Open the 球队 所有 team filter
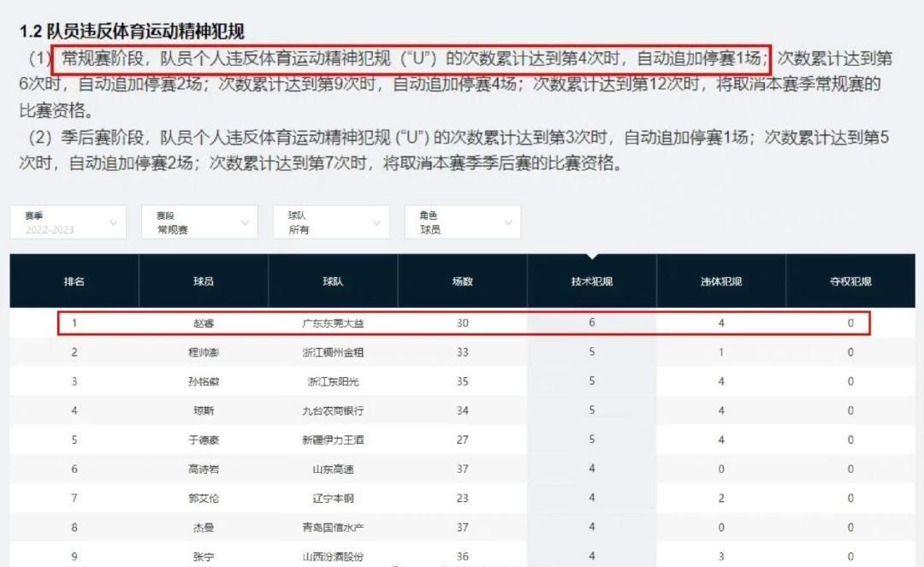The height and width of the screenshot is (567, 924). (x=330, y=222)
